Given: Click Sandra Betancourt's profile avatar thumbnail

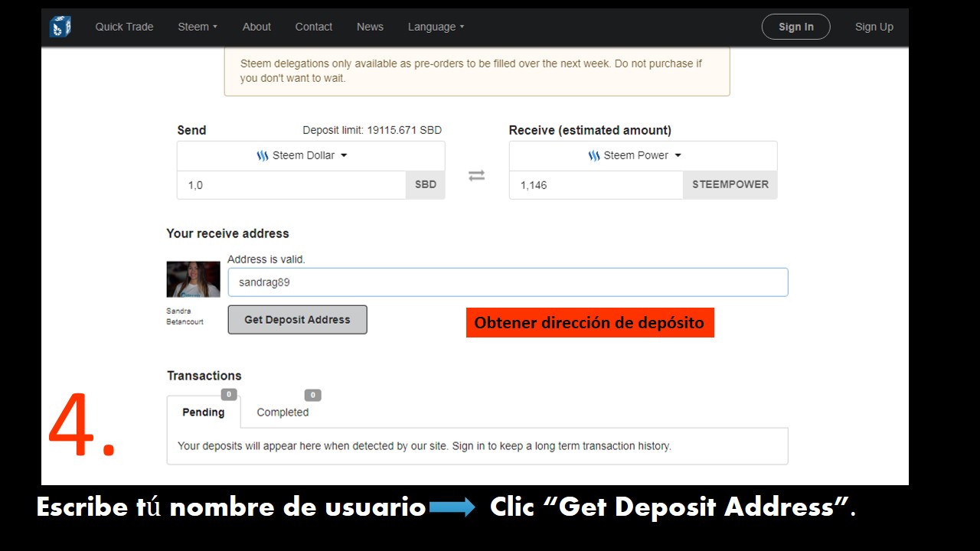Looking at the screenshot, I should tap(193, 279).
